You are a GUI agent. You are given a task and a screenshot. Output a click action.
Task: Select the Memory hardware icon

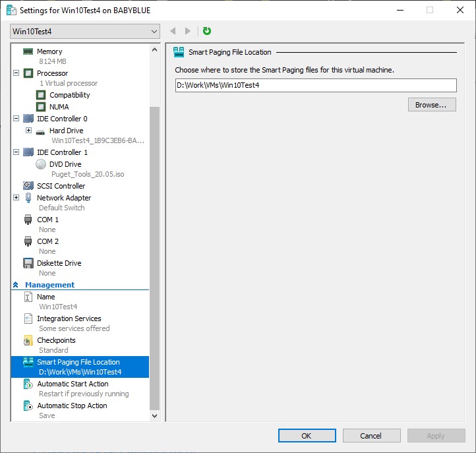coord(28,51)
